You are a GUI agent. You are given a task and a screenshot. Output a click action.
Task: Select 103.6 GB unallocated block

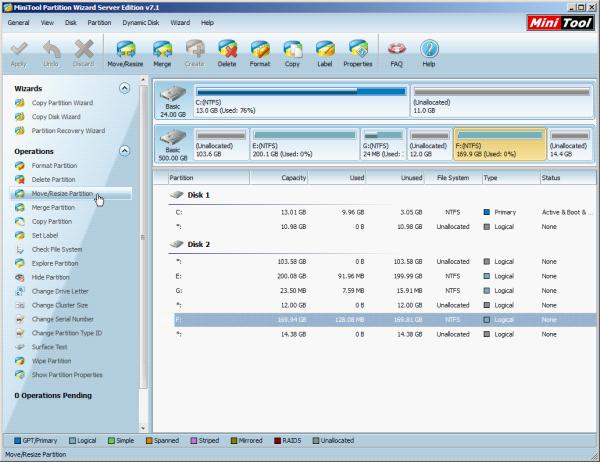point(221,144)
